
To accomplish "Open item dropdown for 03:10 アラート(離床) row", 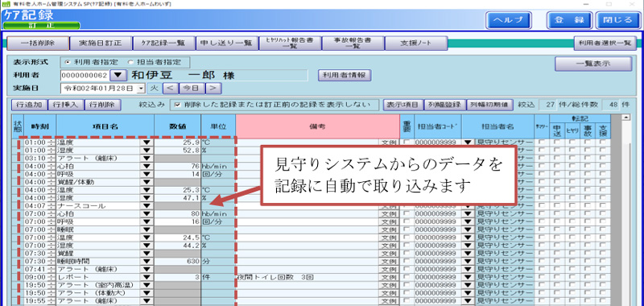I will click(147, 159).
